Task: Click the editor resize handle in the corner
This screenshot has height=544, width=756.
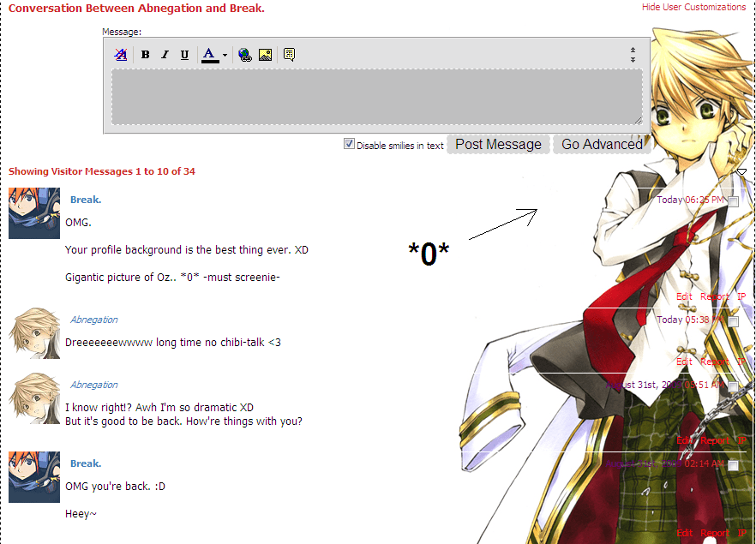Action: pos(638,121)
